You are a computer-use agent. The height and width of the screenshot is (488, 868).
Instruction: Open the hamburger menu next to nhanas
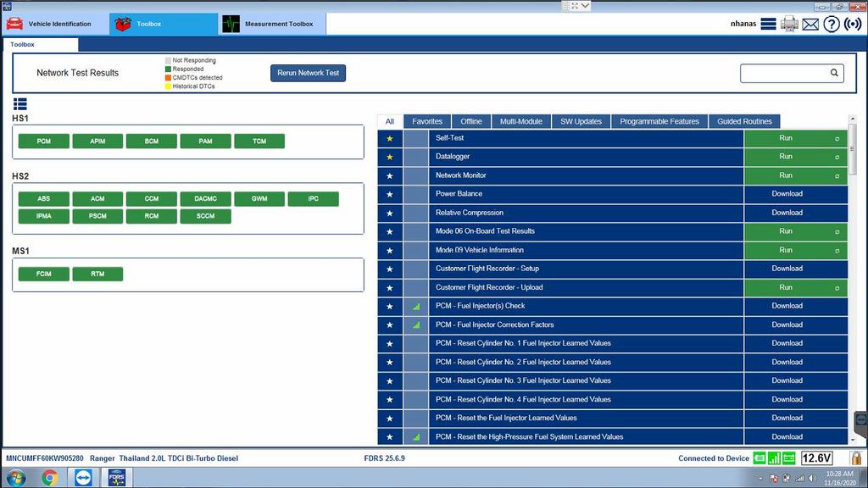click(x=768, y=24)
